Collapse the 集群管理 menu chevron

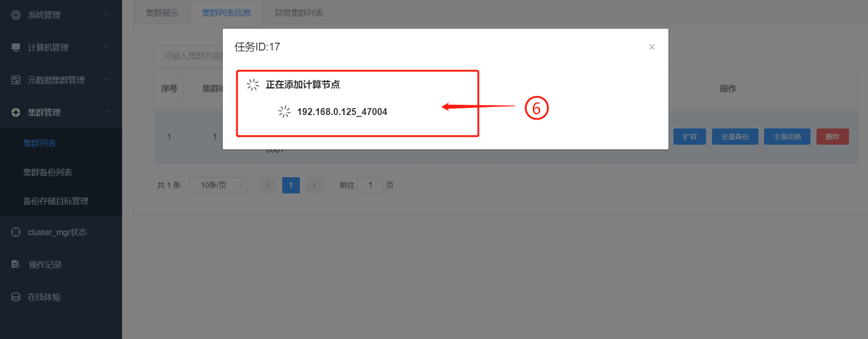coord(107,112)
